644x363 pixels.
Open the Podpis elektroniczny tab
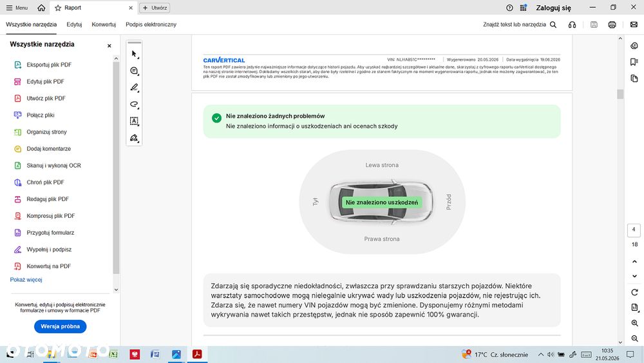click(151, 25)
